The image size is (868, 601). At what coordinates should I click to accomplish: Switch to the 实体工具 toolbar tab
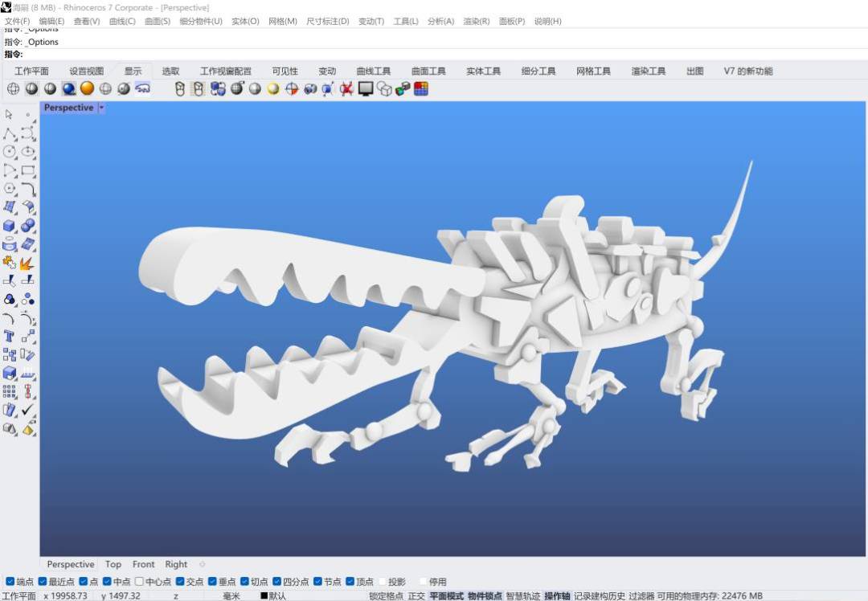(483, 71)
